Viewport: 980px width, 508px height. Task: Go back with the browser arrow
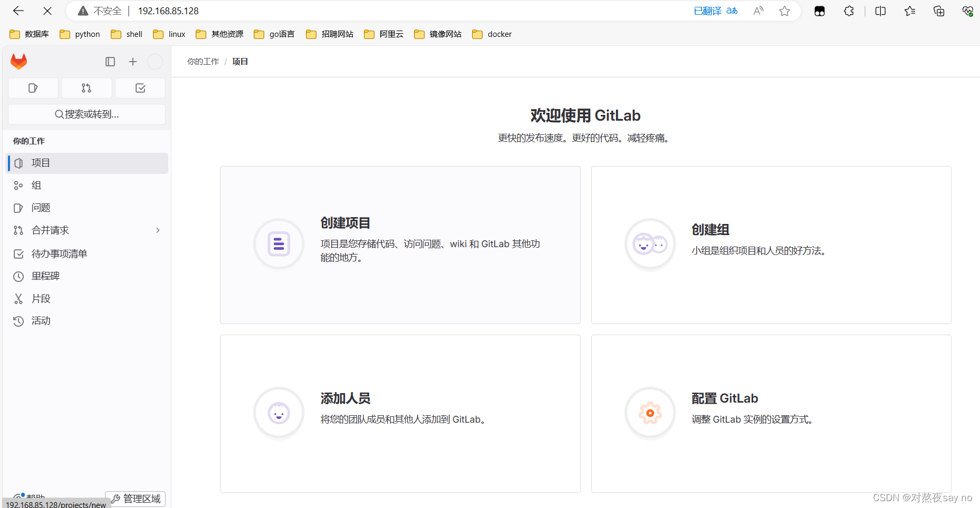[18, 11]
